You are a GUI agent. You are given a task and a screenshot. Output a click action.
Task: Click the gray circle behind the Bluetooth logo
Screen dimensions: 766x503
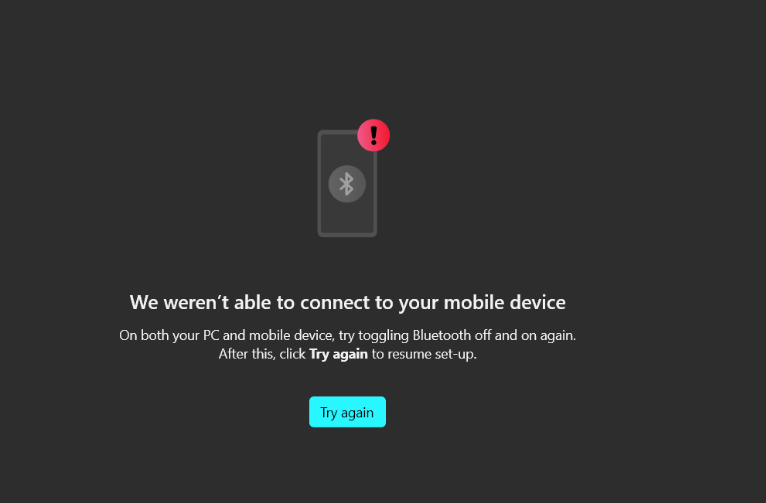click(347, 184)
